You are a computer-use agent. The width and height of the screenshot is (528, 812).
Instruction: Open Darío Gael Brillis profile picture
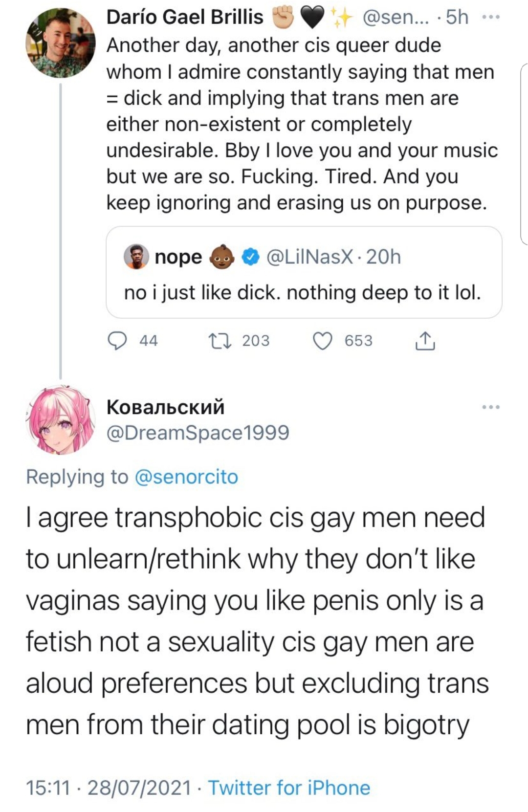pyautogui.click(x=60, y=43)
